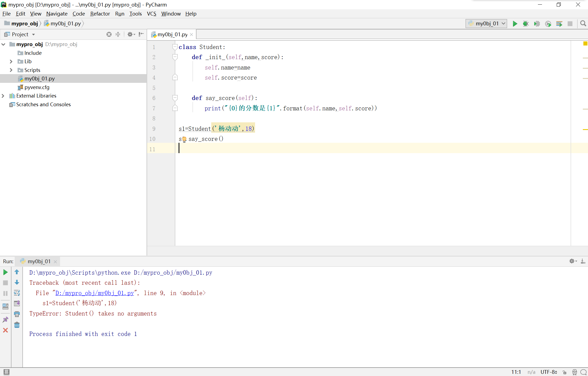Viewport: 588px width, 376px height.
Task: Toggle soft-wrap in Run console
Action: pyautogui.click(x=17, y=293)
